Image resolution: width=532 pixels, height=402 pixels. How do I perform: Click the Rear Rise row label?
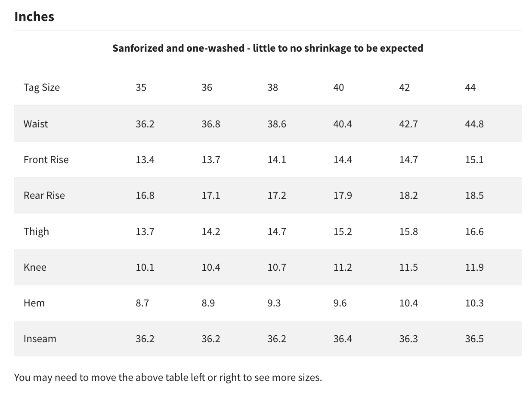(x=44, y=195)
